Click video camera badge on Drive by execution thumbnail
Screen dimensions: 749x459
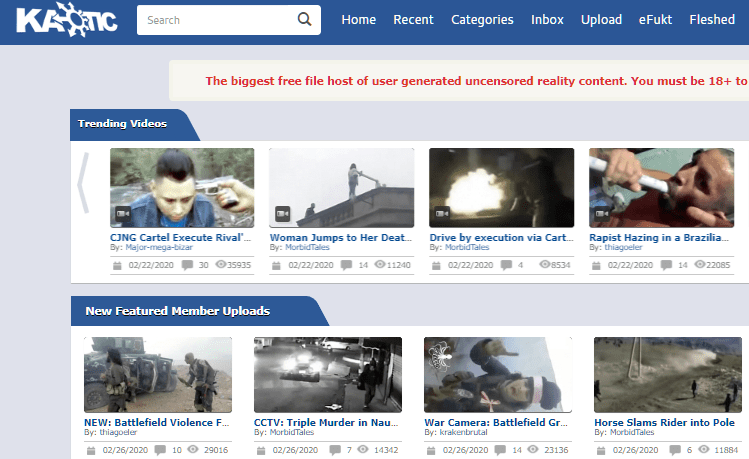(x=442, y=213)
